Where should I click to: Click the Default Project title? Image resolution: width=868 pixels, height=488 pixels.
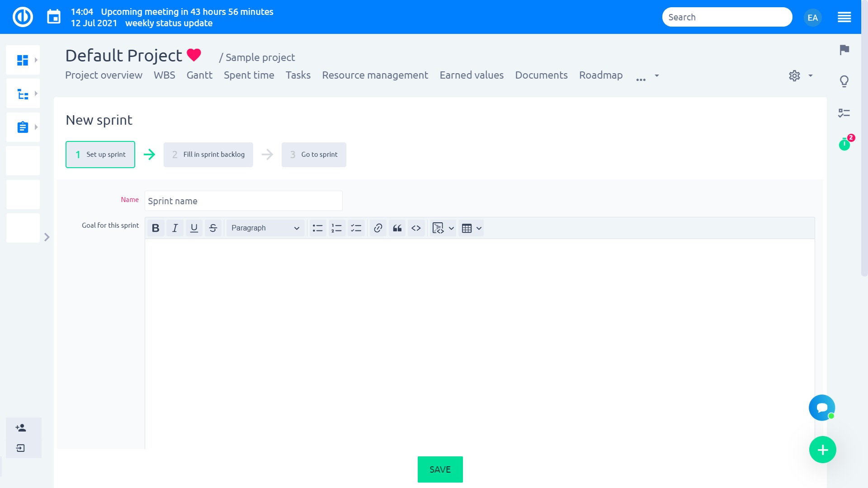click(x=123, y=56)
